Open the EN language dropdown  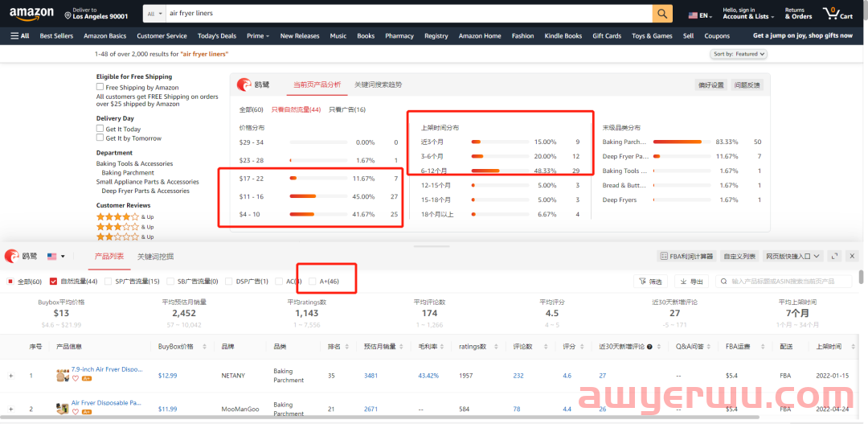(700, 15)
